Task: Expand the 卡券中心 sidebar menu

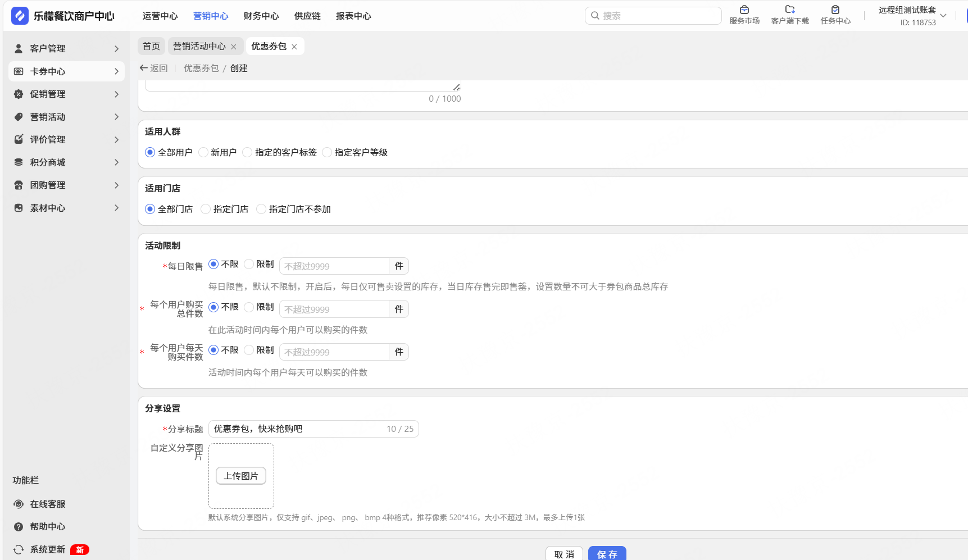Action: coord(116,71)
